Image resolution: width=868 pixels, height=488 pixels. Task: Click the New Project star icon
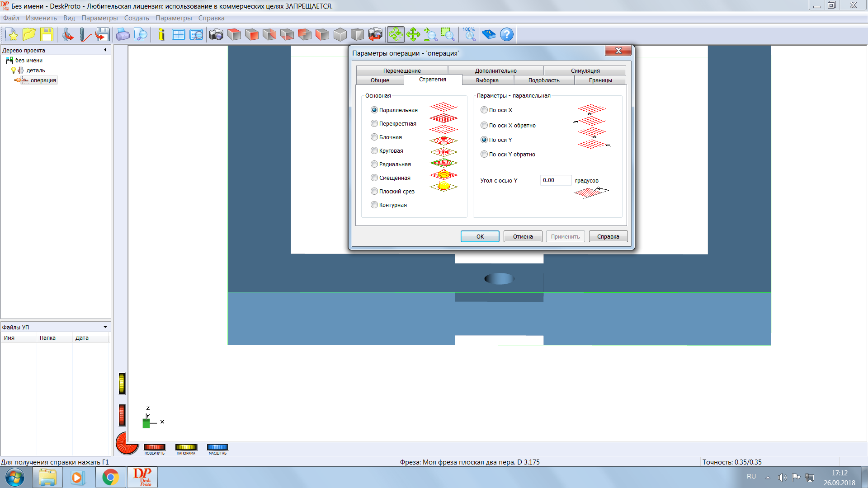pyautogui.click(x=12, y=35)
